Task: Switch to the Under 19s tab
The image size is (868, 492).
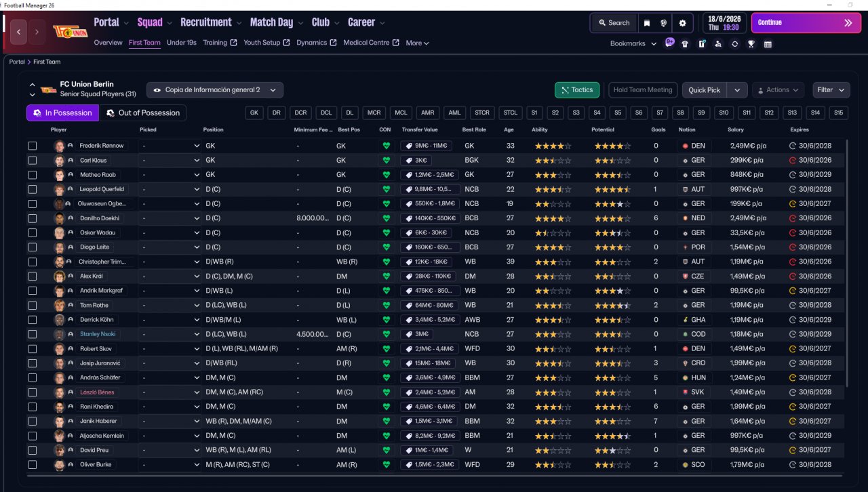Action: 181,43
